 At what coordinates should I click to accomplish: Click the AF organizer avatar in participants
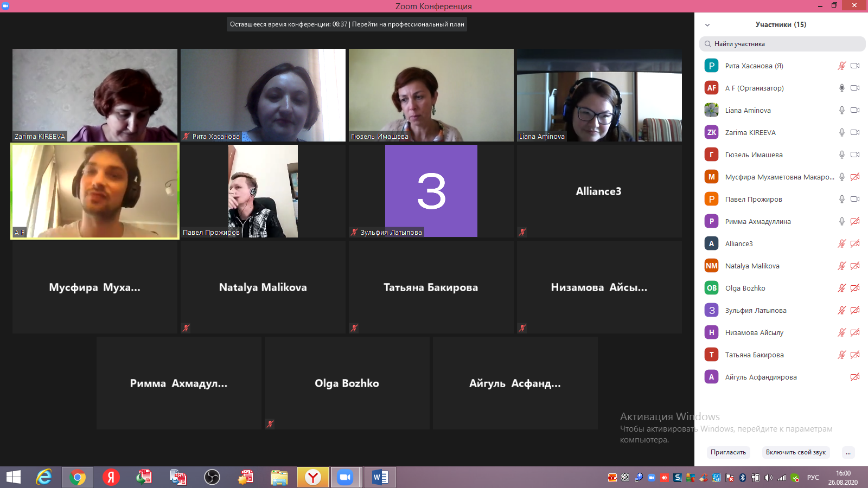coord(711,88)
